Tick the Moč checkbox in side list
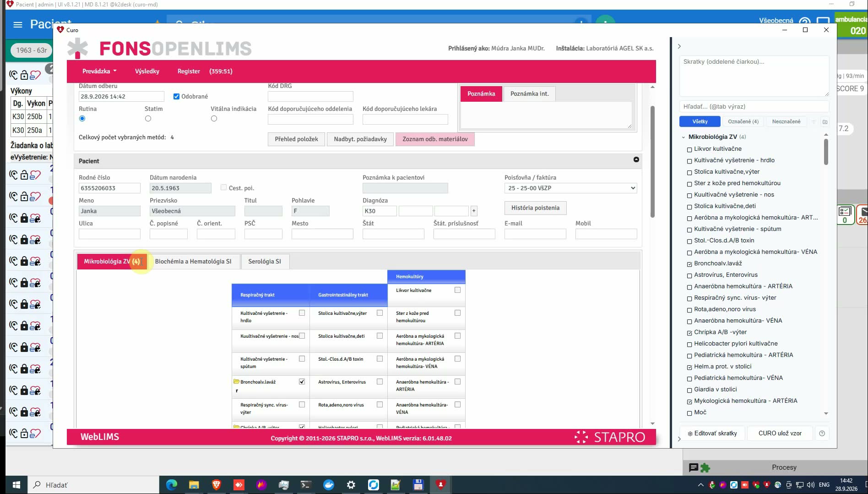Image resolution: width=868 pixels, height=494 pixels. point(689,413)
